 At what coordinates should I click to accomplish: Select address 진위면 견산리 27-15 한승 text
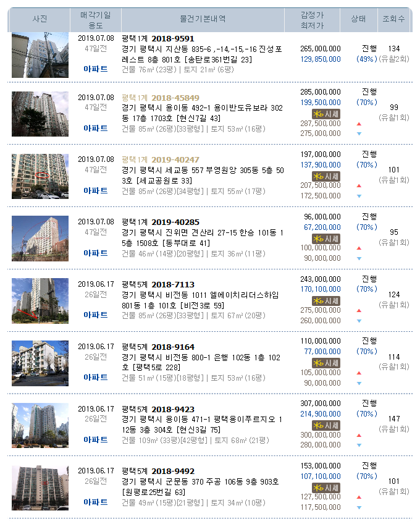pyautogui.click(x=203, y=238)
